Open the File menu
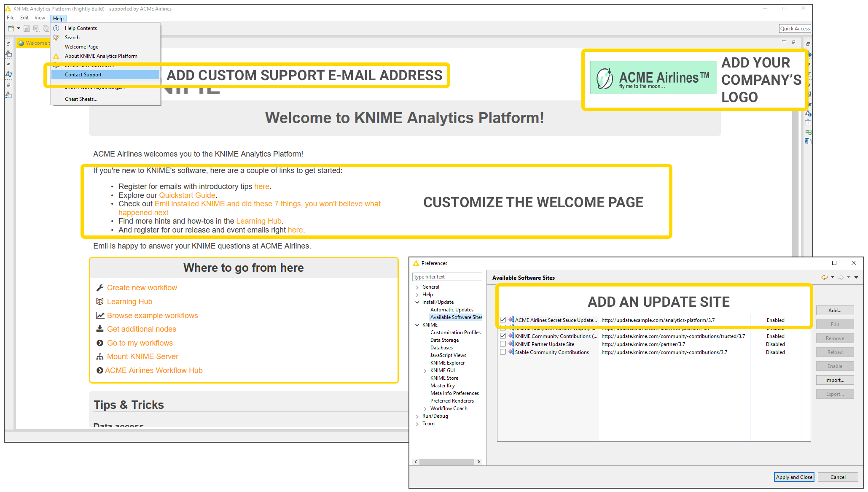 tap(11, 18)
